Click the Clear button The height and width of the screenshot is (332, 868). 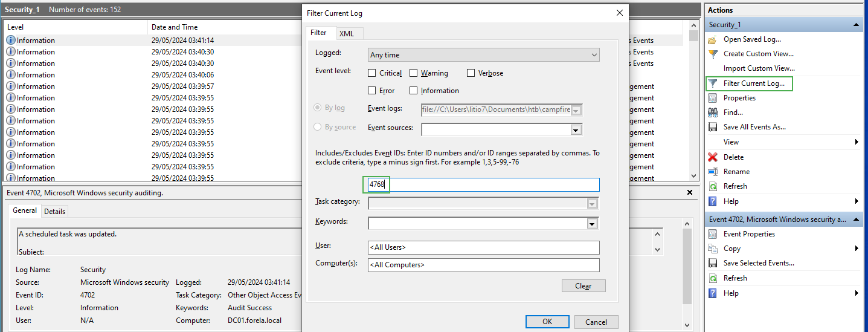pyautogui.click(x=583, y=286)
